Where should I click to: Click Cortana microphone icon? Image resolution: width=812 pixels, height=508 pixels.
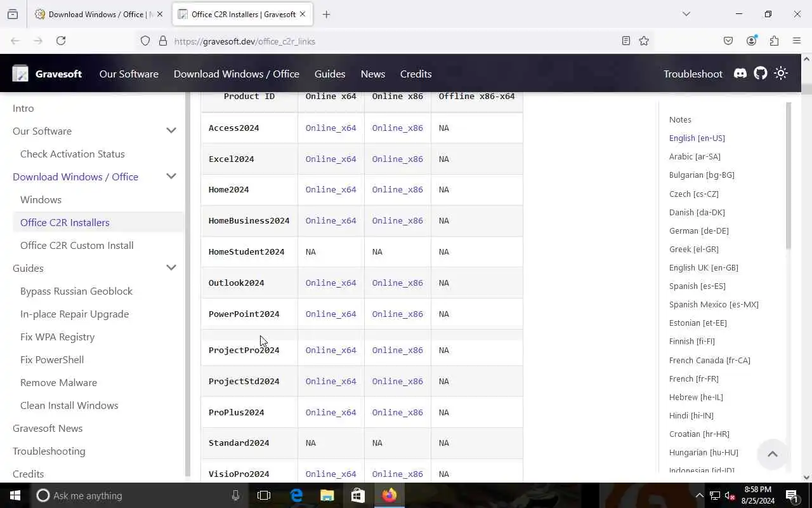coord(235,495)
